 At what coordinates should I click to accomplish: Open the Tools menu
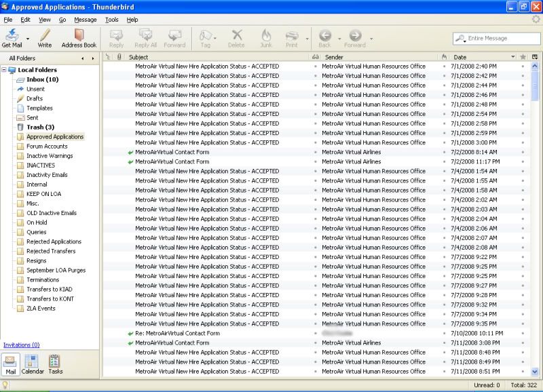pyautogui.click(x=111, y=20)
